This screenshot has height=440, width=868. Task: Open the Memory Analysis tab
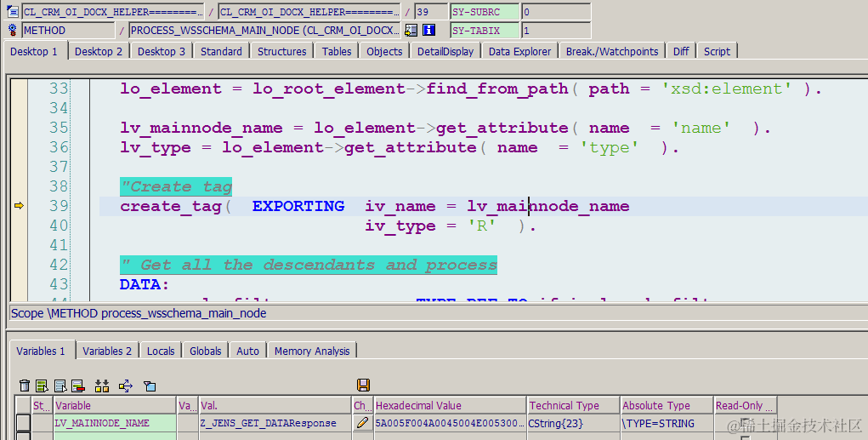click(x=312, y=351)
